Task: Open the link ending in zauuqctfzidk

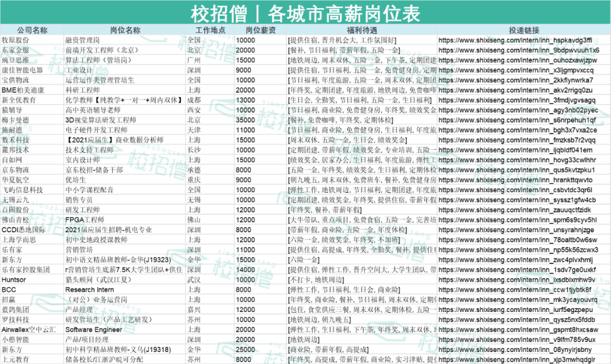Action: click(x=514, y=210)
